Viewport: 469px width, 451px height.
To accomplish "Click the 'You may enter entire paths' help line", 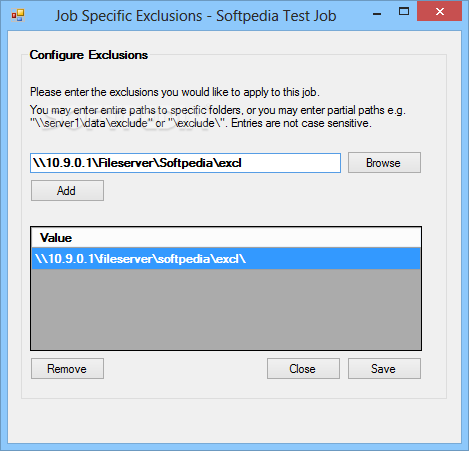I will [x=218, y=110].
